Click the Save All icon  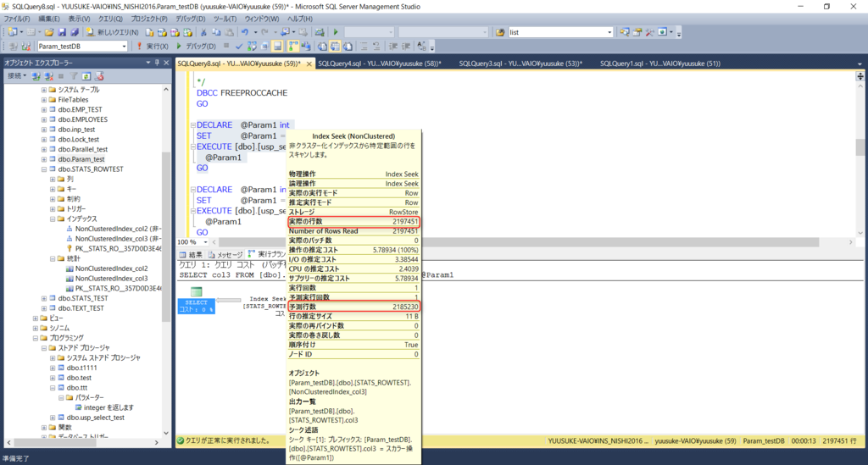click(x=75, y=32)
